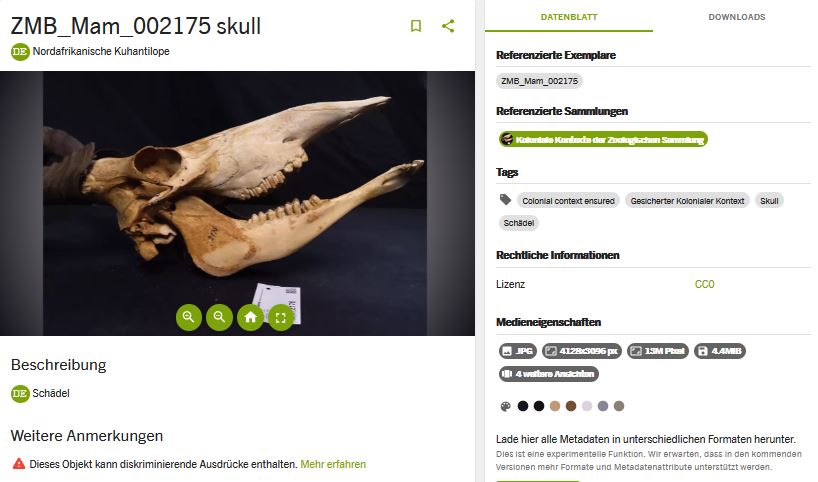Open the skull image in fullscreen
Viewport: 818px width, 482px height.
[281, 317]
